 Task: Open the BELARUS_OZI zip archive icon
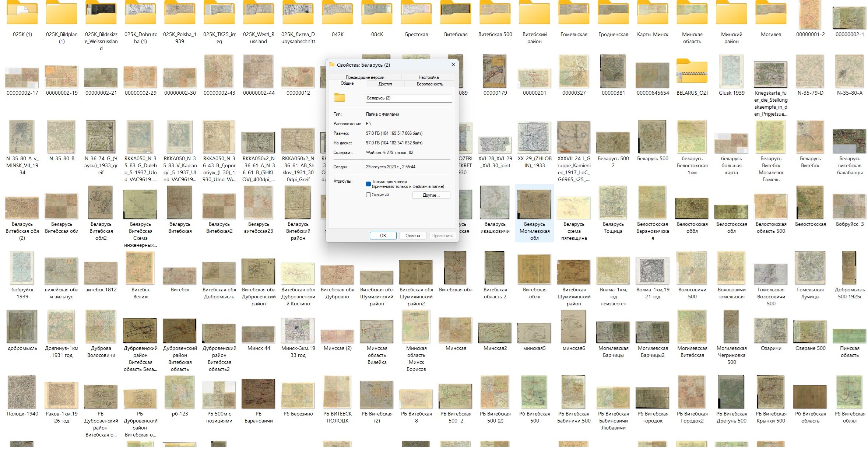click(692, 71)
